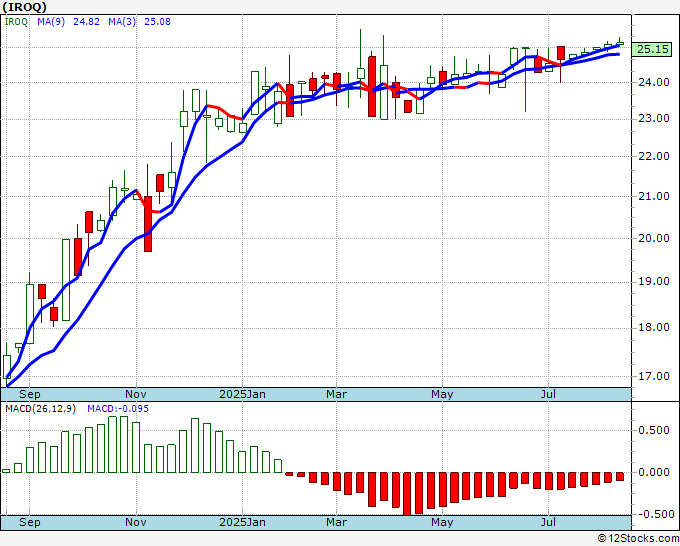
Task: Select May on the MACD panel time axis
Action: [x=442, y=522]
